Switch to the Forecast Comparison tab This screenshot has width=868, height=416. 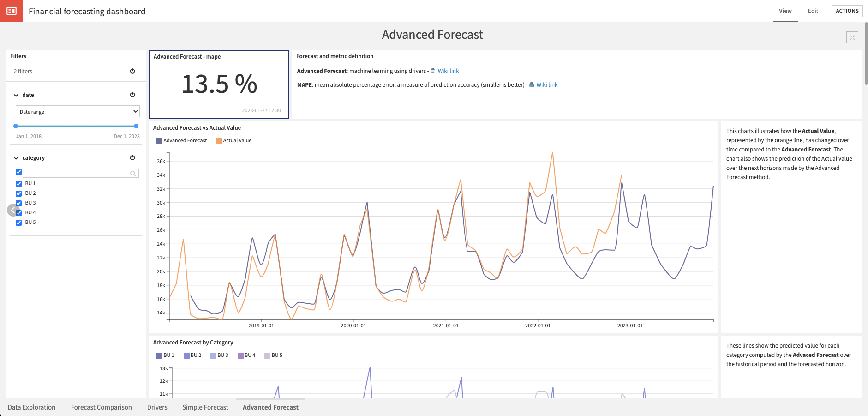pos(101,407)
